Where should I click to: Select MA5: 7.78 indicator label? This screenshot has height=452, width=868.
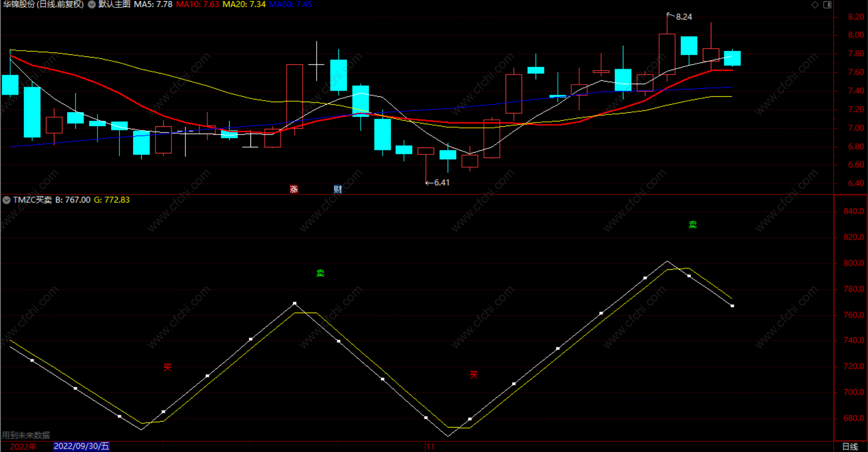point(153,4)
